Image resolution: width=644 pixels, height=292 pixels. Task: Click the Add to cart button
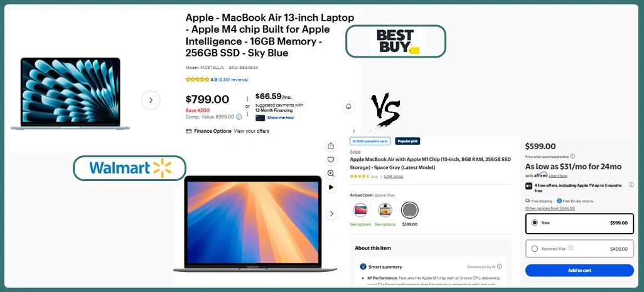pos(579,270)
